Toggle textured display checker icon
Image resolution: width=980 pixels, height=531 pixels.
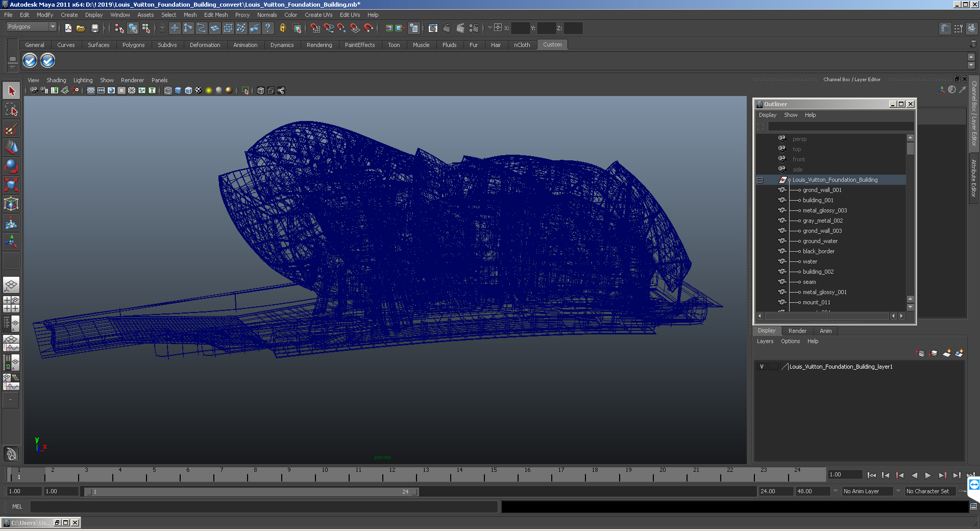pyautogui.click(x=199, y=90)
